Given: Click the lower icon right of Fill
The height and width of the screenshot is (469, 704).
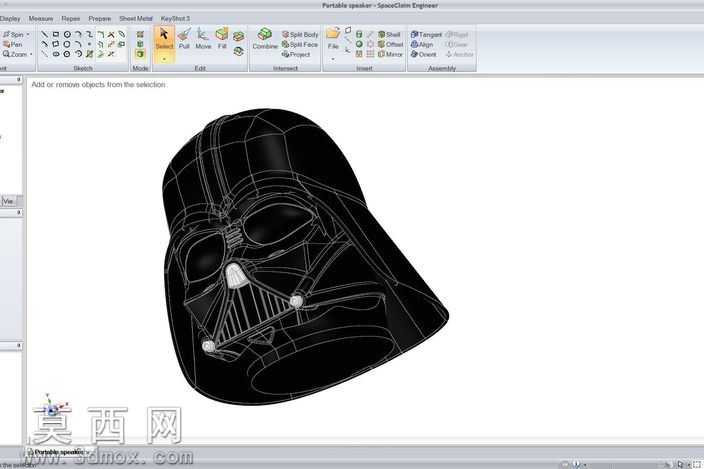Looking at the screenshot, I should (x=239, y=51).
